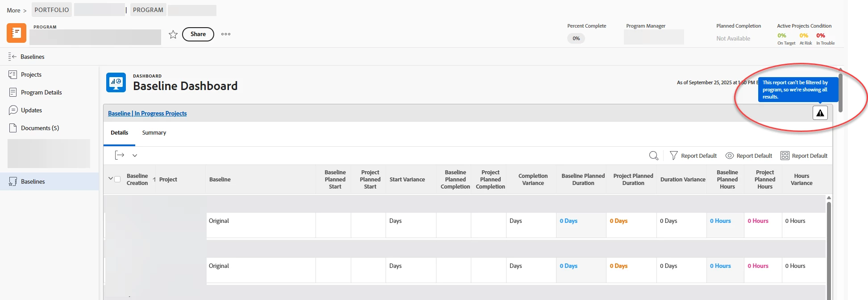Open the Baseline | In Progress Projects link

147,113
